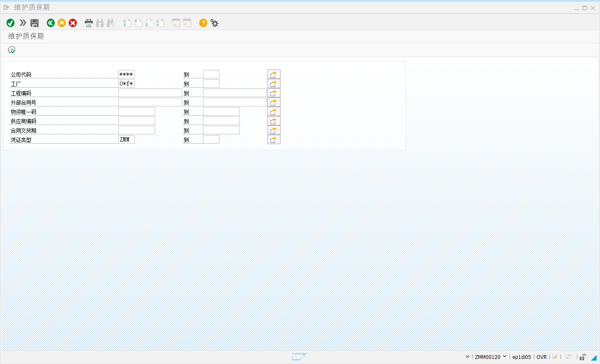Open multiple selection for 供应商编码

tap(274, 121)
